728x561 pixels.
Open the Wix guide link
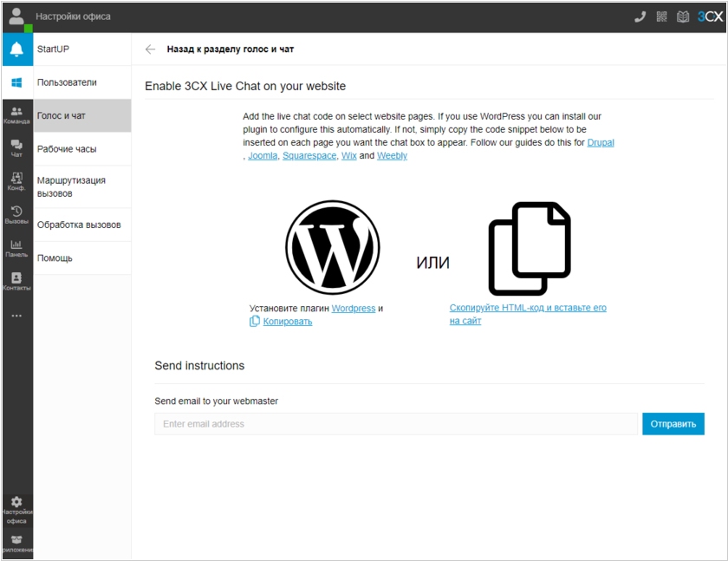click(348, 155)
